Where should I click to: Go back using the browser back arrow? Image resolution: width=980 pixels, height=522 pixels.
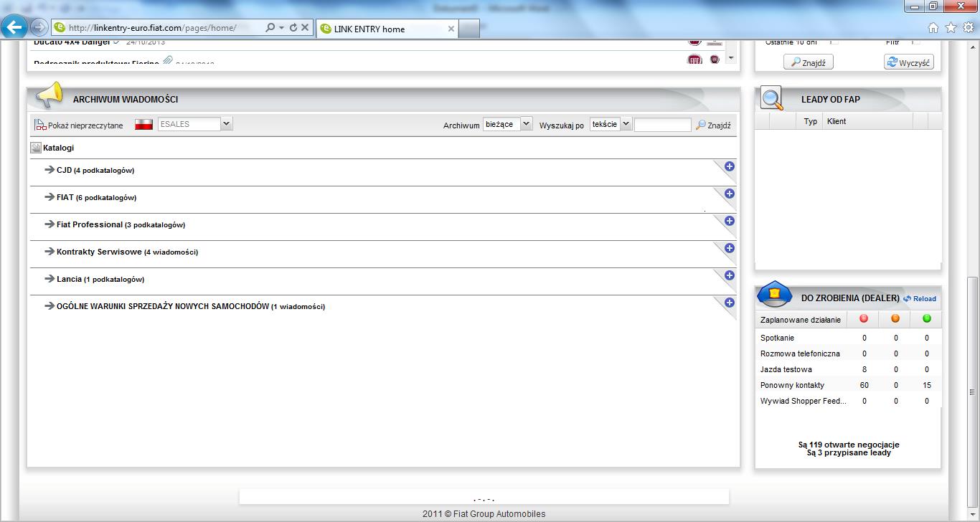click(x=15, y=27)
